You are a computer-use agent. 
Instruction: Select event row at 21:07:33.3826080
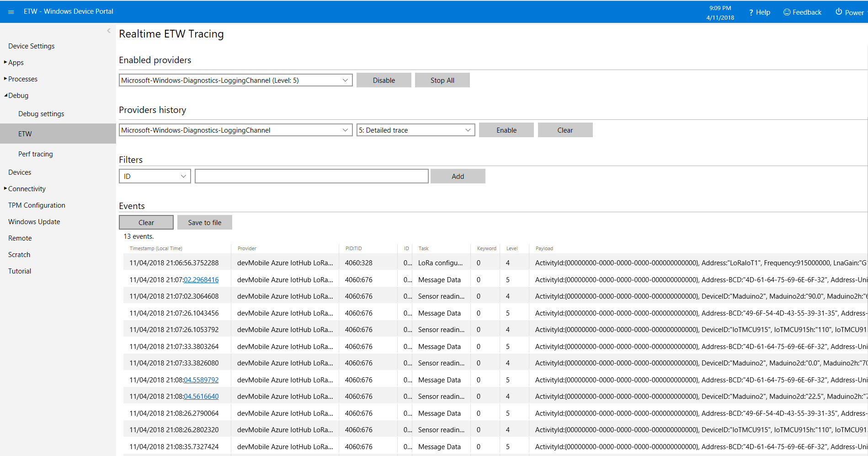click(x=495, y=363)
